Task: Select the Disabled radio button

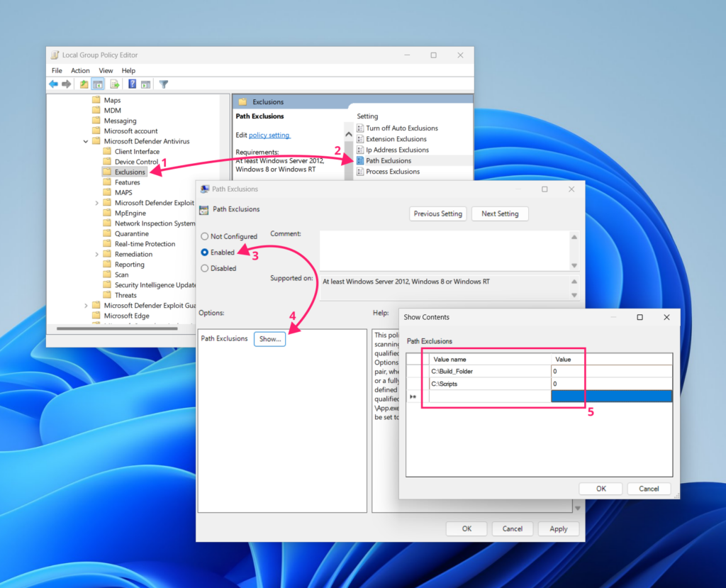Action: click(x=204, y=268)
